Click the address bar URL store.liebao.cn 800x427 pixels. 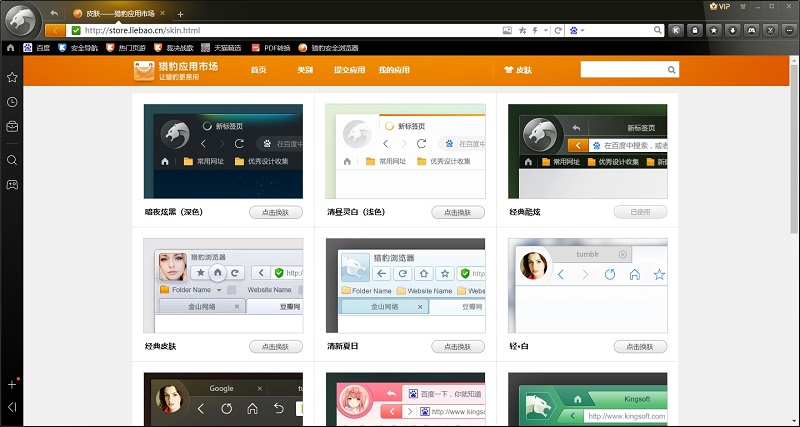(142, 31)
